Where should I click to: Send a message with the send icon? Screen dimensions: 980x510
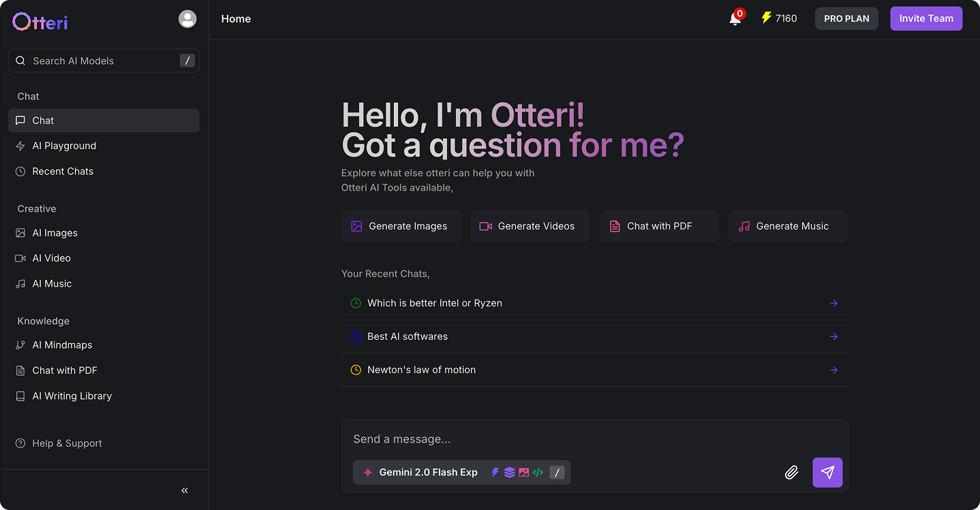tap(827, 472)
